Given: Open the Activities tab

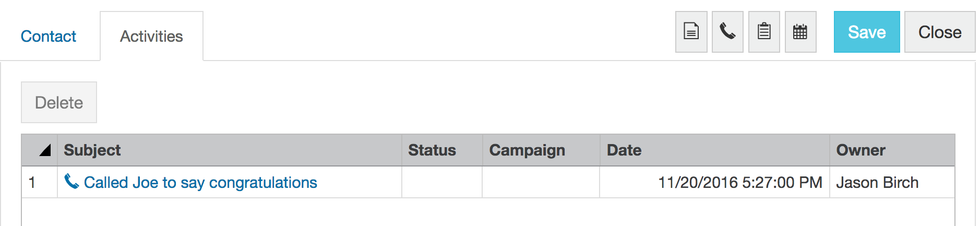Looking at the screenshot, I should tap(151, 36).
